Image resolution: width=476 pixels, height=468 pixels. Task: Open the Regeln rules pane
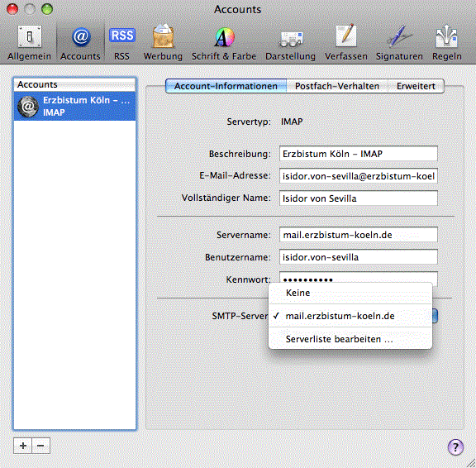447,43
